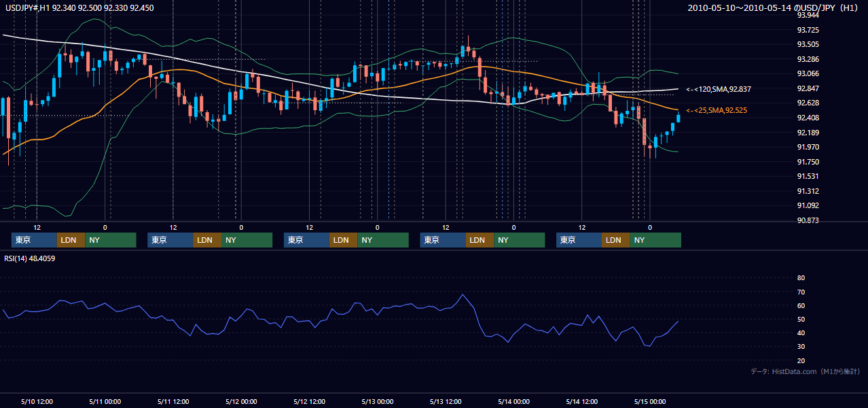
Task: Click 東京 session block above 5/14 12:00
Action: click(x=579, y=240)
